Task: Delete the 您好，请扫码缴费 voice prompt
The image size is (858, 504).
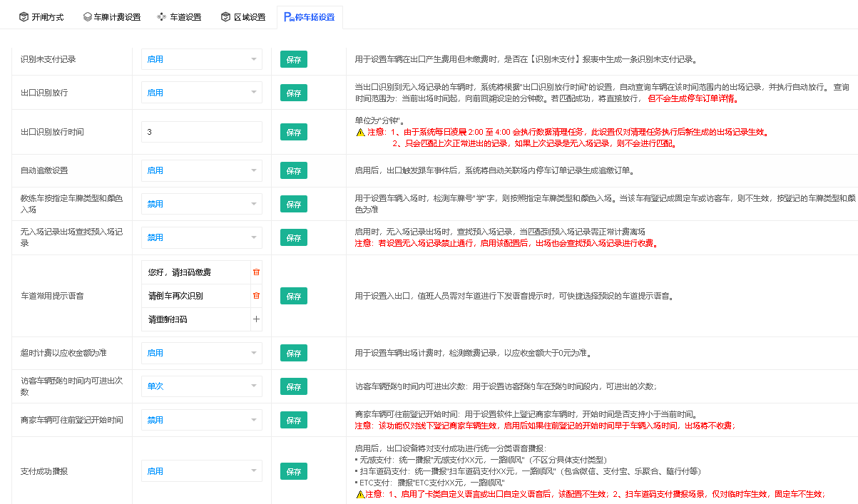Action: click(256, 272)
